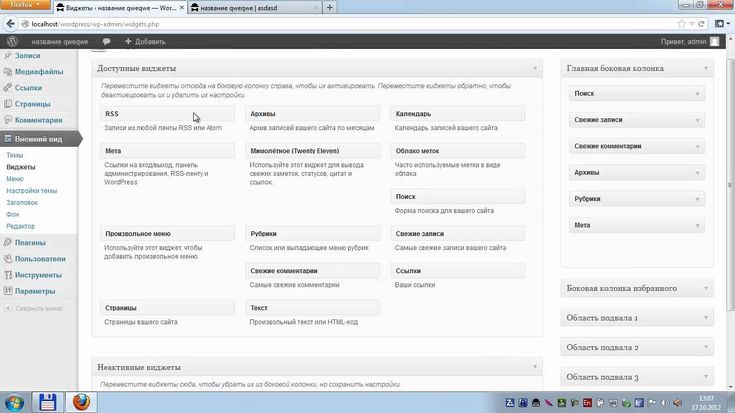Image resolution: width=735 pixels, height=413 pixels.
Task: Click the En language indicator in tray
Action: (587, 403)
